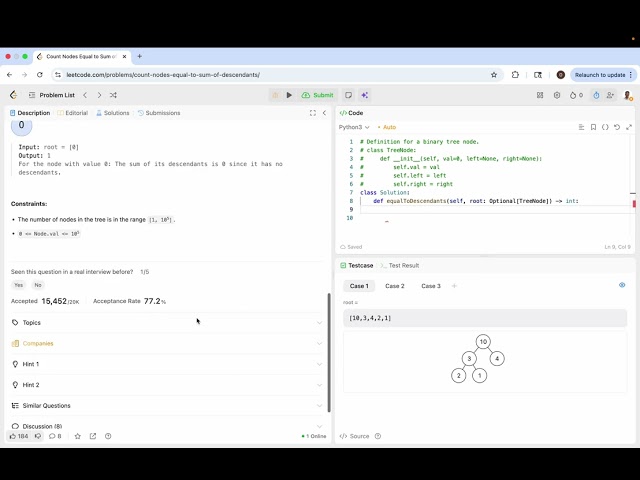The height and width of the screenshot is (480, 640).
Task: Open the timer clock icon
Action: [x=596, y=95]
